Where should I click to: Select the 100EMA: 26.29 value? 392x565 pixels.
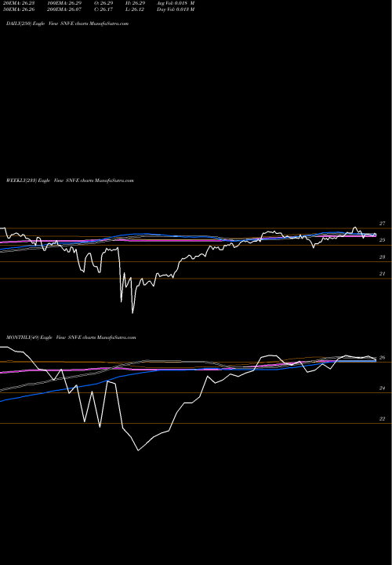tap(64, 3)
